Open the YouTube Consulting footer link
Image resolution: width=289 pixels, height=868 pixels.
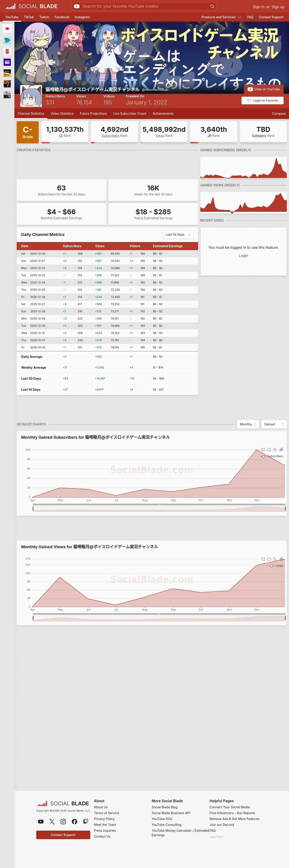tap(167, 825)
